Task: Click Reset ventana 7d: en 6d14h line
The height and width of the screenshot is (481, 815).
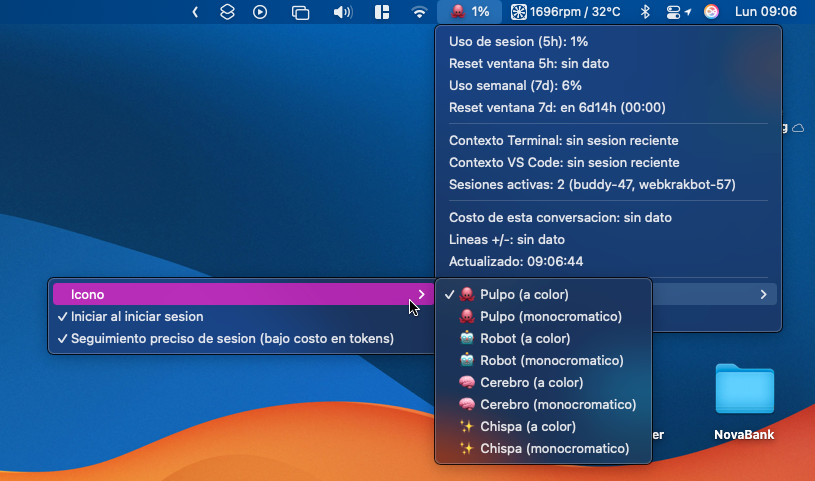Action: [x=557, y=108]
